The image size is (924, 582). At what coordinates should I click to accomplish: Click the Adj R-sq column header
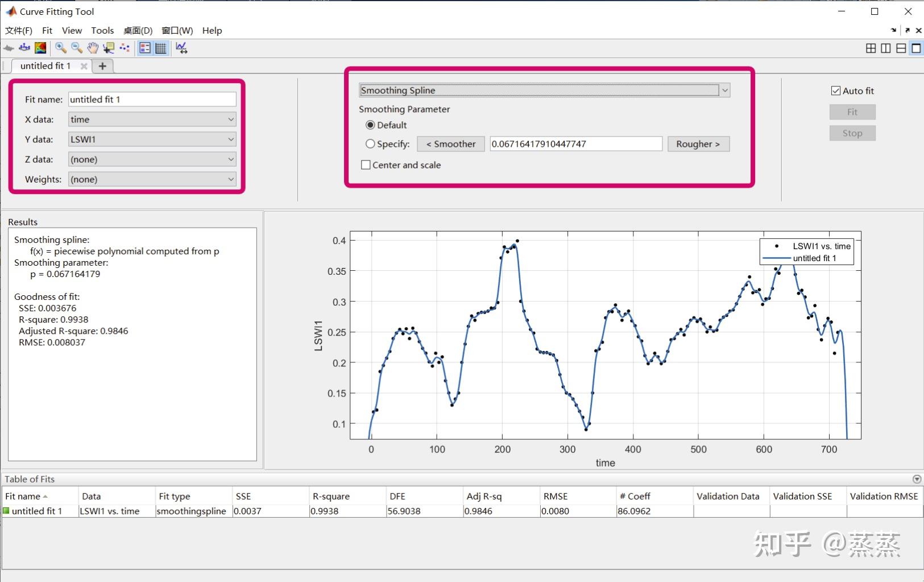tap(502, 496)
